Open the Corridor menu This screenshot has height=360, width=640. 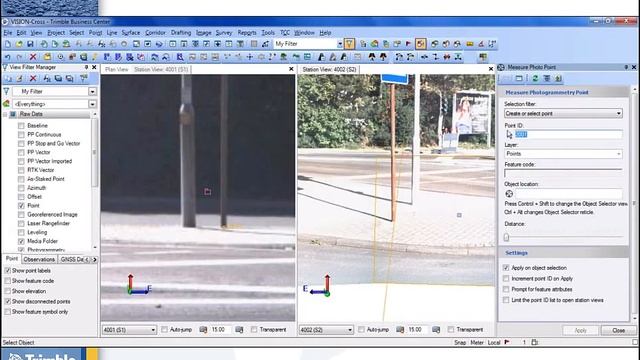tap(155, 33)
